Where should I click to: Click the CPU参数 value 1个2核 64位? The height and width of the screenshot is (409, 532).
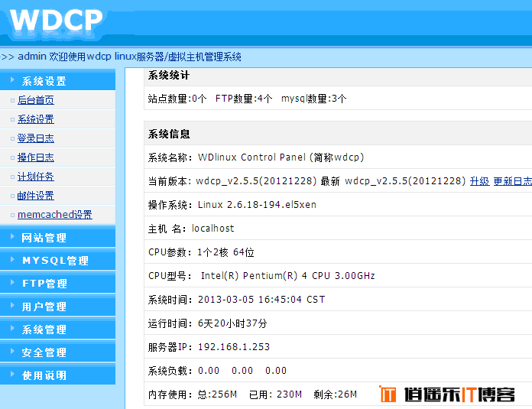(x=225, y=252)
